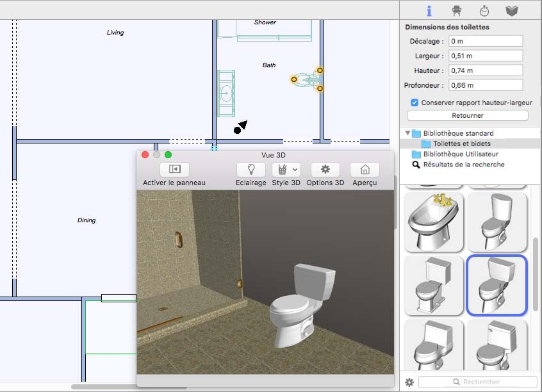Viewport: 542px width, 392px height.
Task: Click the stopwatch icon tab
Action: [484, 11]
